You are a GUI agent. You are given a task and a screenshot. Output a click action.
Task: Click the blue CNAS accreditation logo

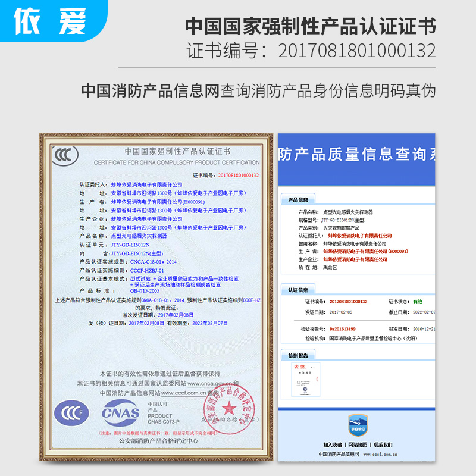coord(121,413)
